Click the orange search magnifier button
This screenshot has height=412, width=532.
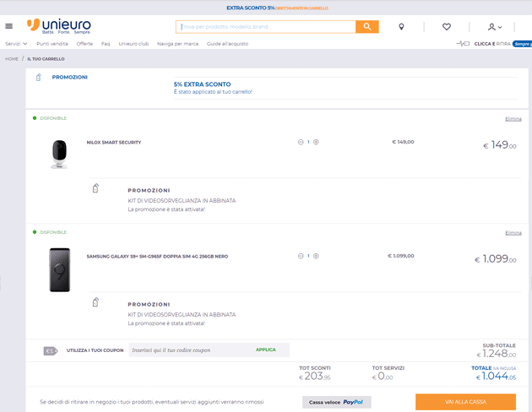pyautogui.click(x=366, y=27)
